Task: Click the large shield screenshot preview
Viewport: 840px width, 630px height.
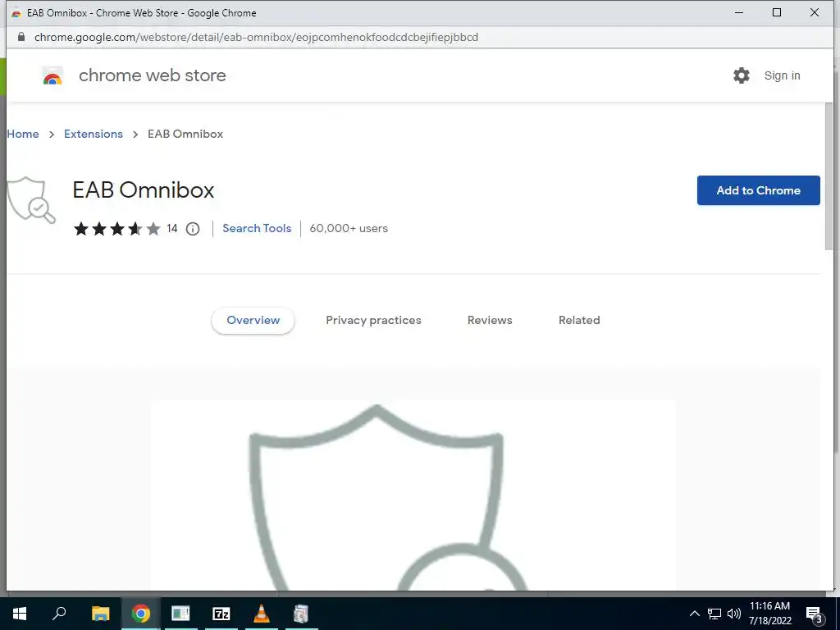Action: click(x=413, y=496)
